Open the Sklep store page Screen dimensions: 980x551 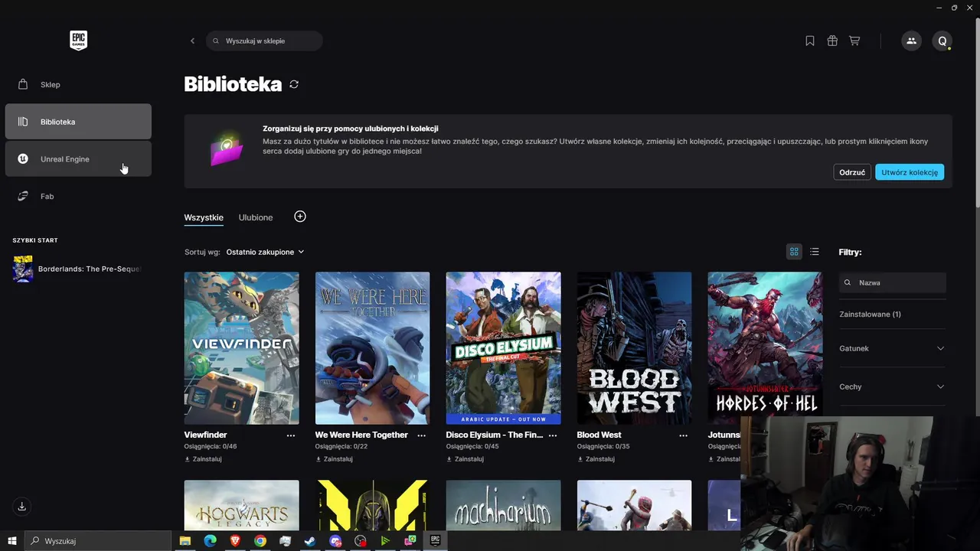(78, 84)
